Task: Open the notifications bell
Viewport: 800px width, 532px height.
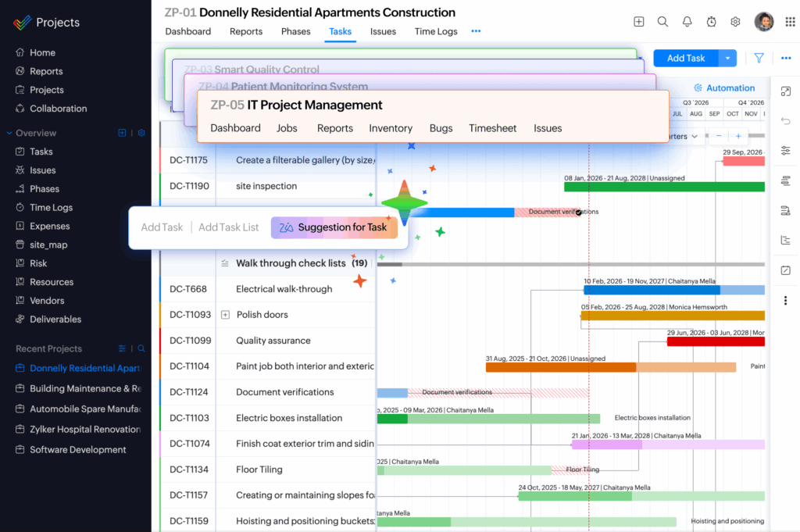Action: (687, 22)
